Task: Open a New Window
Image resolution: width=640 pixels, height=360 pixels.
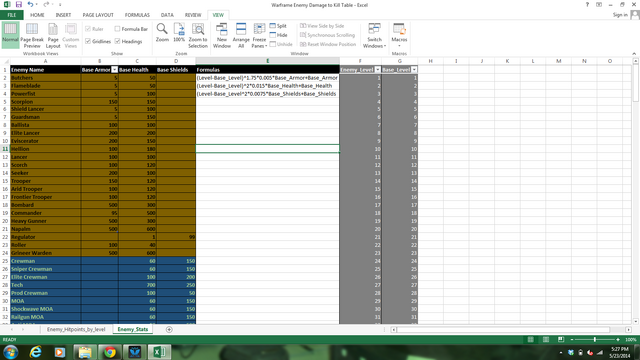Action: (222, 36)
